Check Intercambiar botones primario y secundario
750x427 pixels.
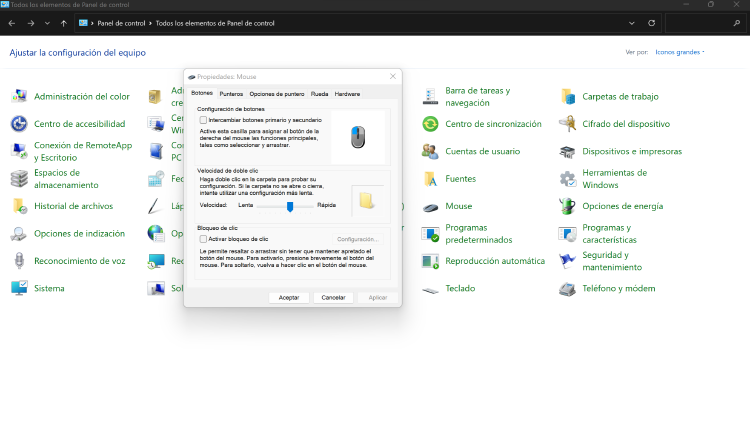point(204,119)
